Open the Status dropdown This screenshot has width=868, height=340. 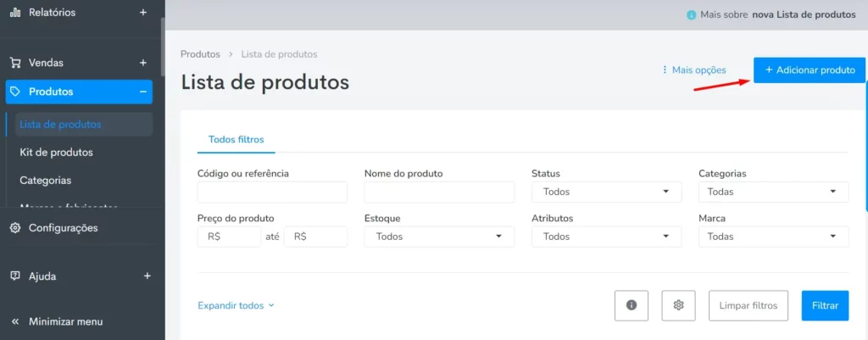[x=606, y=192]
